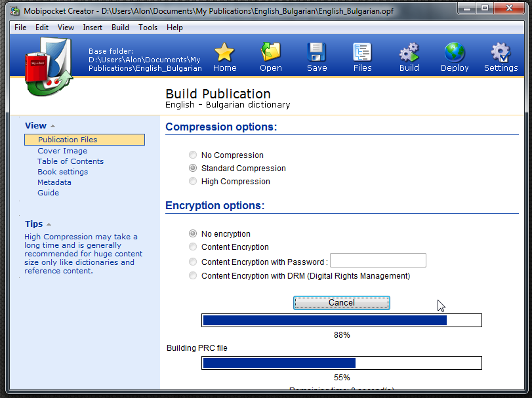
Task: Minimize the Mobipocket Creator window
Action: coord(467,9)
